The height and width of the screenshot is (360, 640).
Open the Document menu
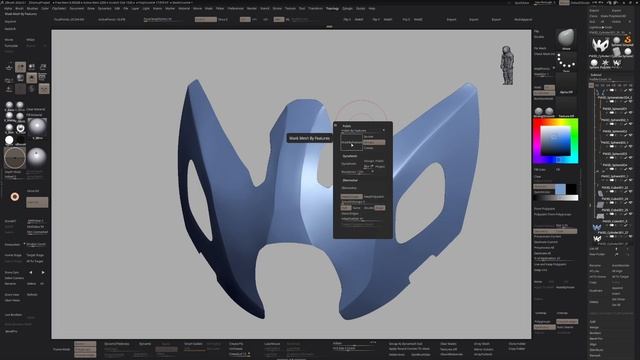tap(77, 8)
